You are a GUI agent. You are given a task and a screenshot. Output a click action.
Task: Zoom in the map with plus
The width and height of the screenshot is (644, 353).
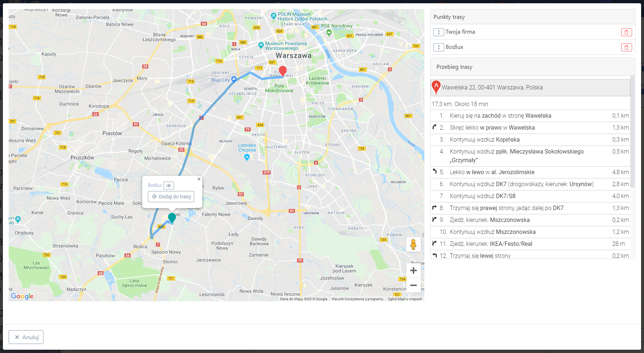(414, 270)
